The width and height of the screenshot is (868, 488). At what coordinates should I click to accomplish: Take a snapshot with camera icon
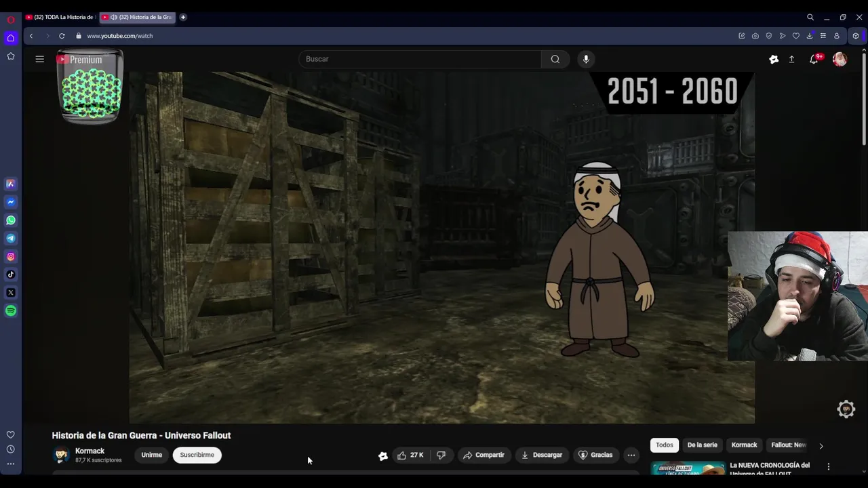pyautogui.click(x=755, y=36)
